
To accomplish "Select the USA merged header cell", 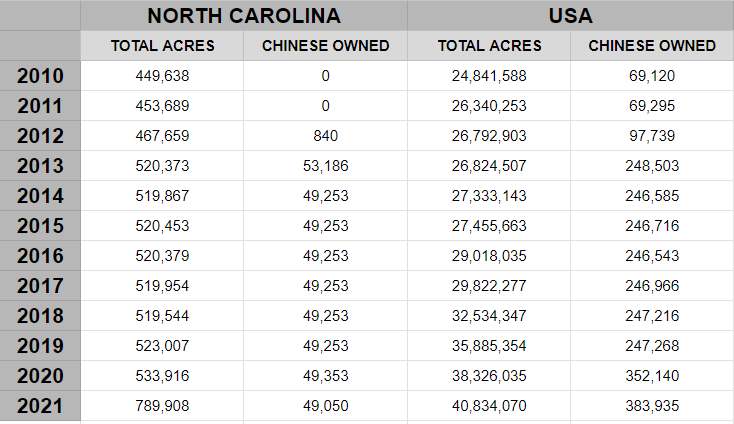I will [x=571, y=16].
